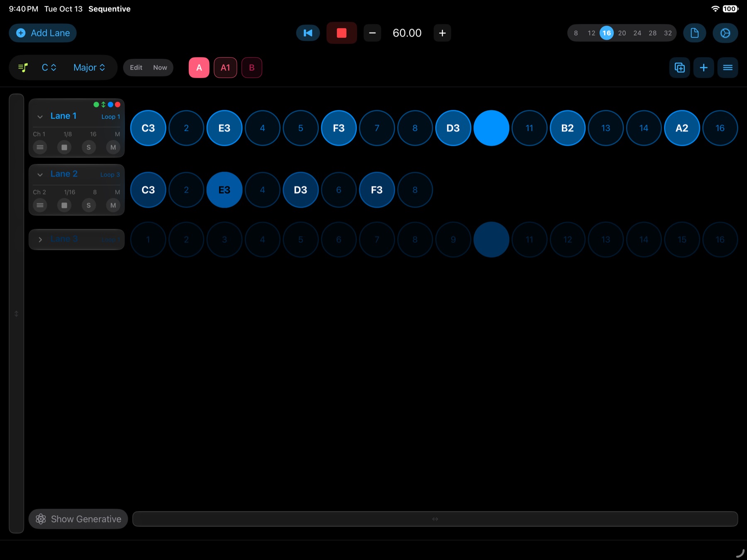Viewport: 747px width, 560px height.
Task: Mute Lane 2
Action: tap(113, 205)
